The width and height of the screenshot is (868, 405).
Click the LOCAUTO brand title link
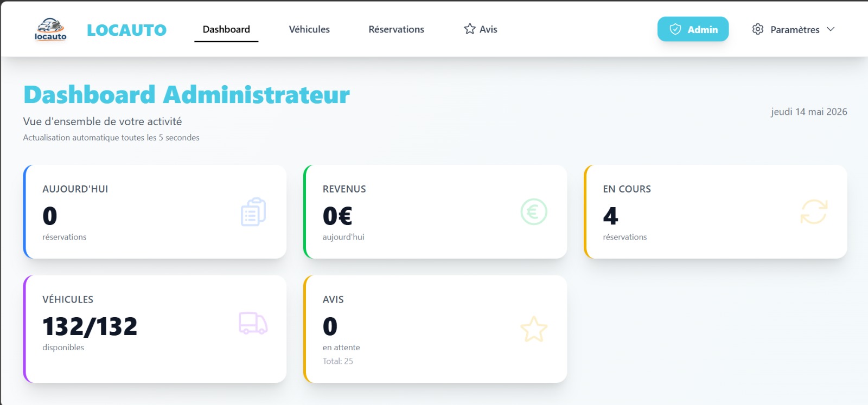126,30
